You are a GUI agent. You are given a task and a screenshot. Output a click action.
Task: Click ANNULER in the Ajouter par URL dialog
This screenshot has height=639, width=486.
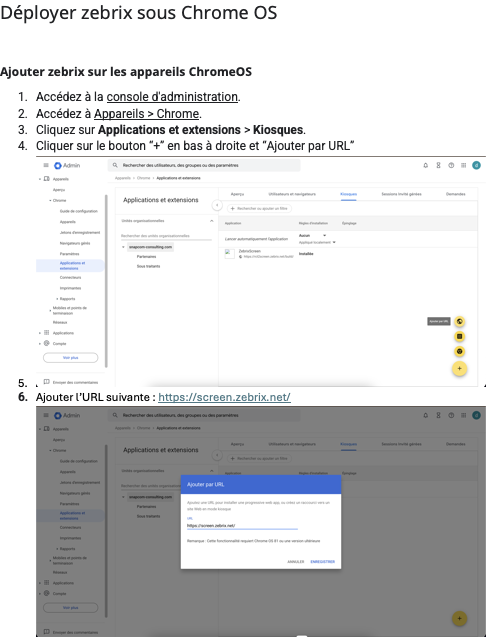pos(296,562)
